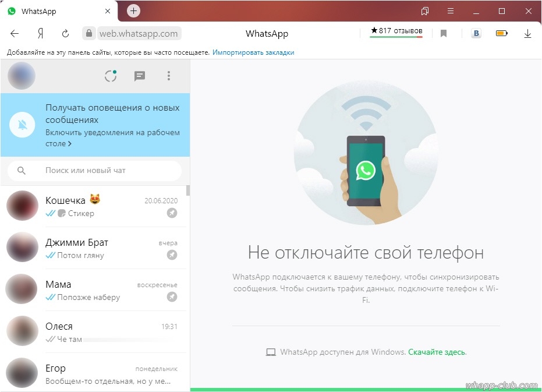Click the 'Че там' message preview
This screenshot has width=542, height=392.
click(x=69, y=340)
